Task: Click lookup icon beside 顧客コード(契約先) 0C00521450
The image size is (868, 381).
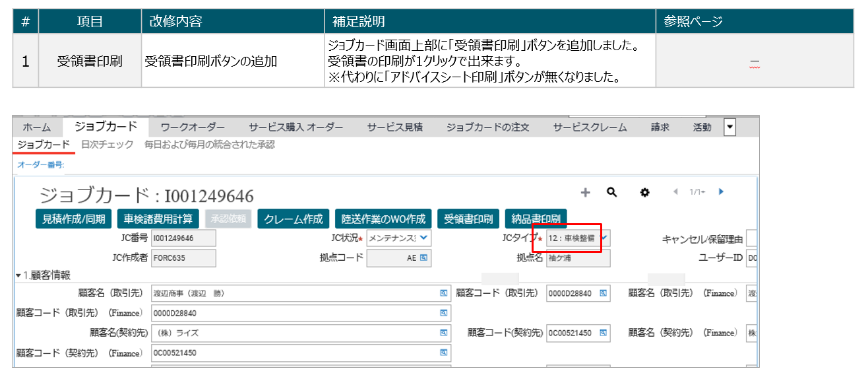Action: 603,333
